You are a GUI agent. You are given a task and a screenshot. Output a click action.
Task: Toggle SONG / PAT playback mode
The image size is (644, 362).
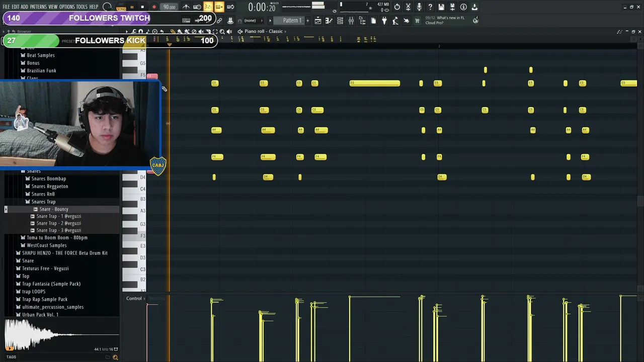[x=121, y=7]
